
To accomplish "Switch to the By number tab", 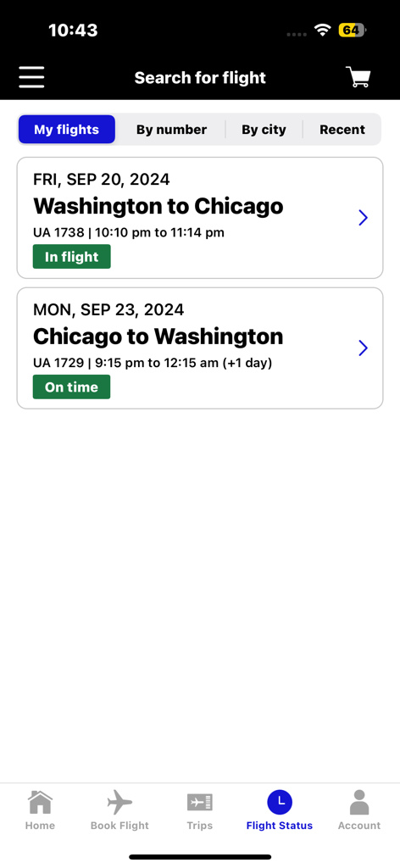I will [171, 130].
